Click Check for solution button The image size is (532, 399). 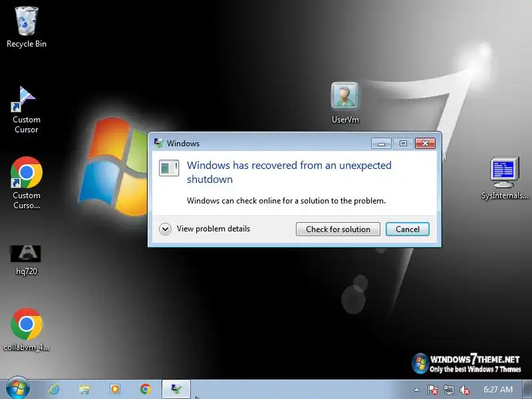pos(338,229)
